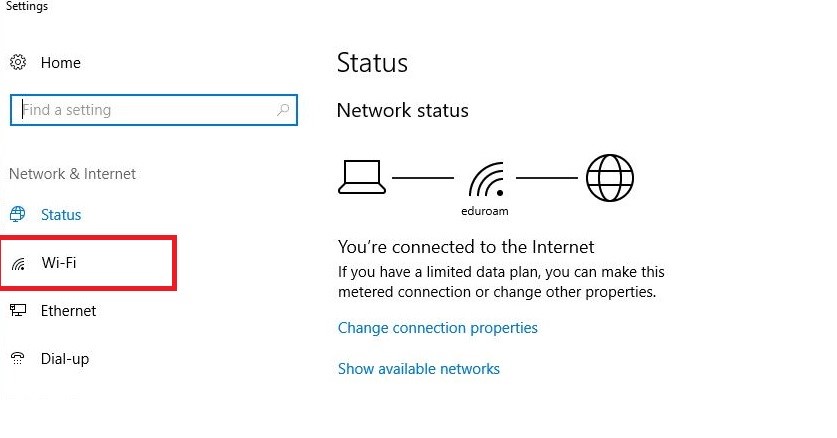837x438 pixels.
Task: Click the search magnifier icon
Action: pos(284,110)
